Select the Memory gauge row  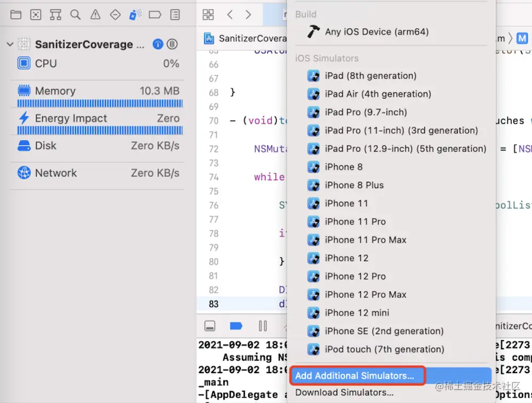click(98, 95)
